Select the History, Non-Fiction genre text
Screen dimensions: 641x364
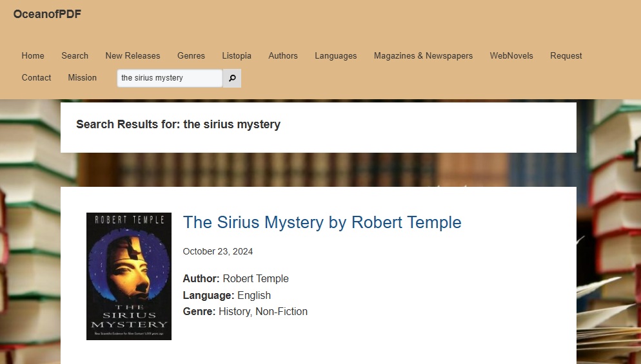pos(263,312)
